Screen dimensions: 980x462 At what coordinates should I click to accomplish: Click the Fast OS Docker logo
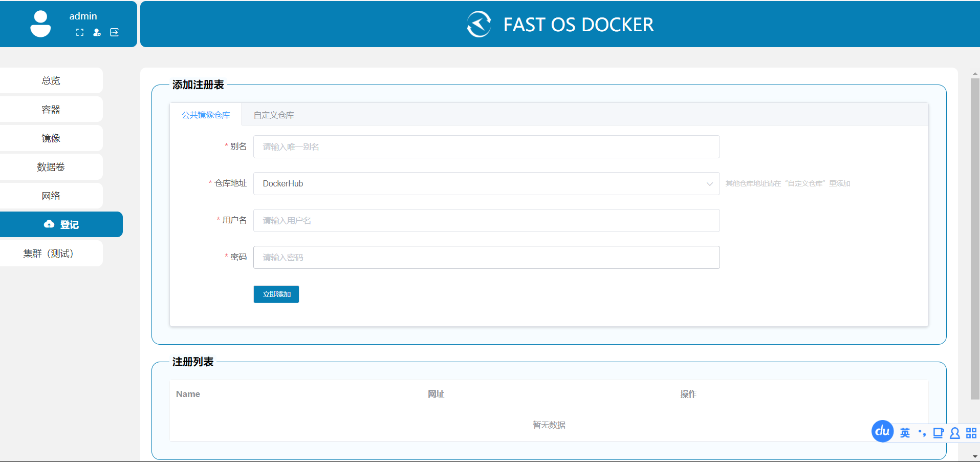point(479,24)
